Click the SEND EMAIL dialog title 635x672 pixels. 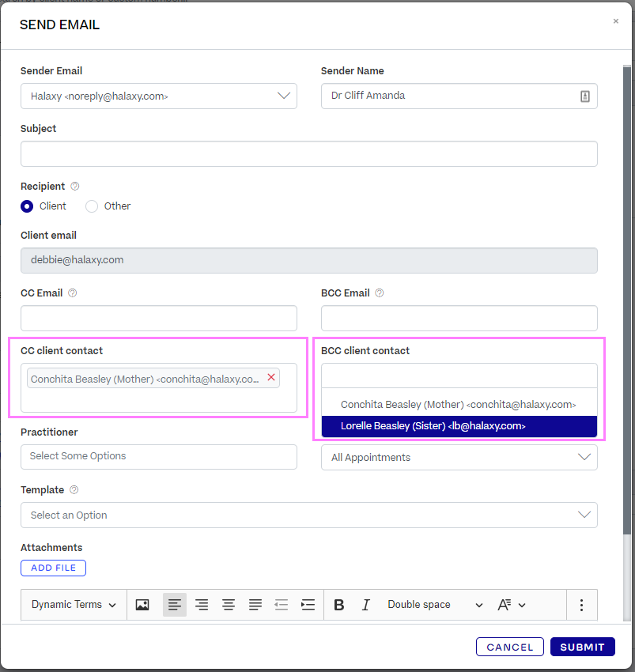pos(59,25)
